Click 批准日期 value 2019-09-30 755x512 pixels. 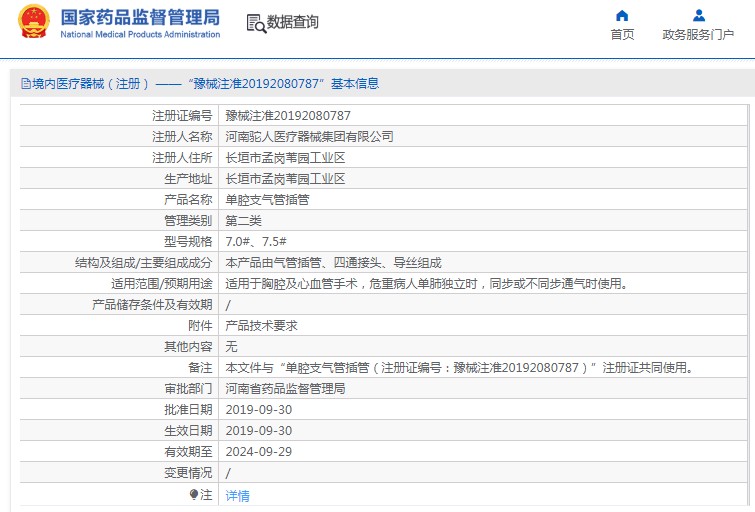(x=259, y=410)
